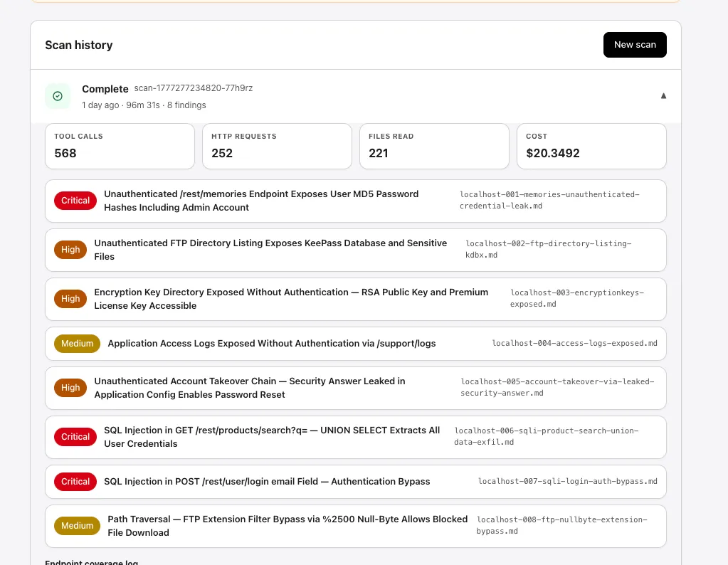Viewport: 728px width, 565px height.
Task: Open localhost-008-ftp-nullbyte-extension-bypass.md
Action: 561,525
